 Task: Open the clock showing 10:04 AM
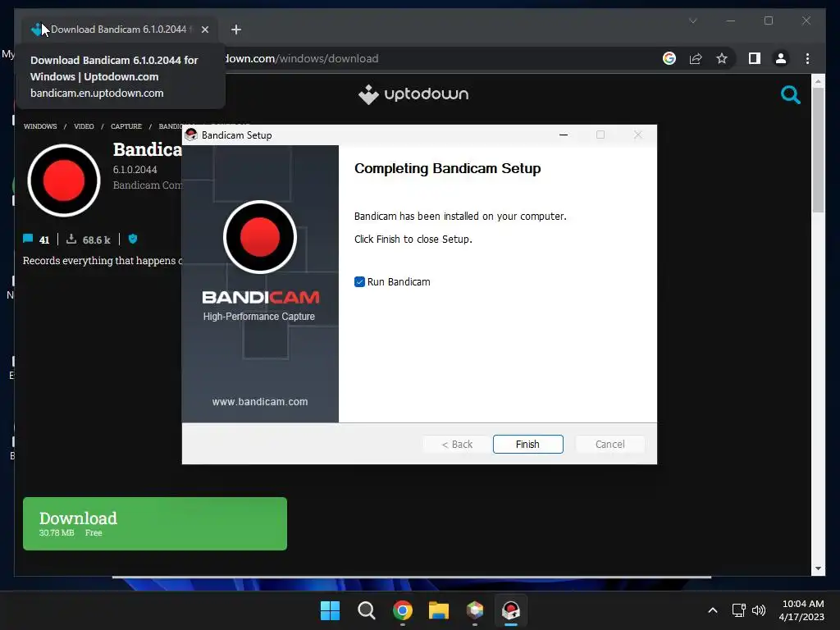(801, 610)
